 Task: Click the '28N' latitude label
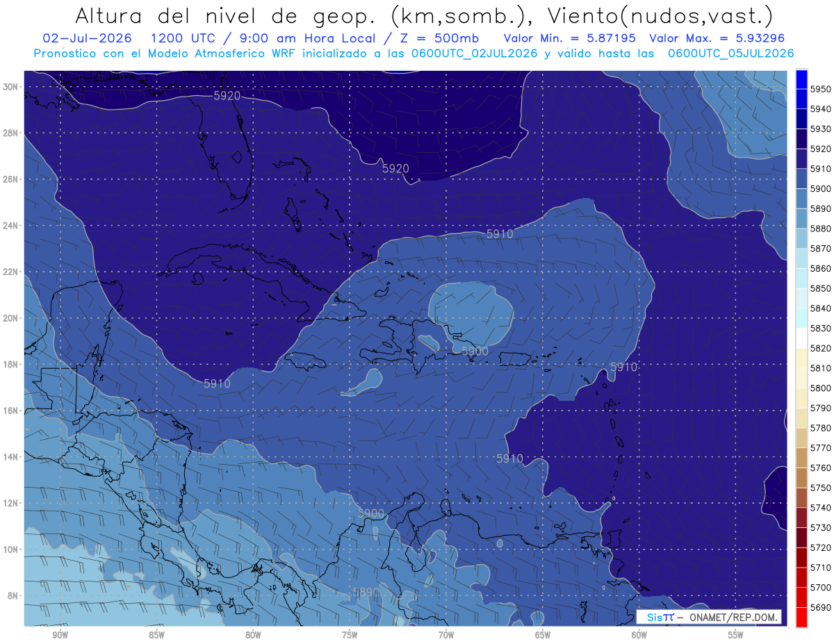10,133
